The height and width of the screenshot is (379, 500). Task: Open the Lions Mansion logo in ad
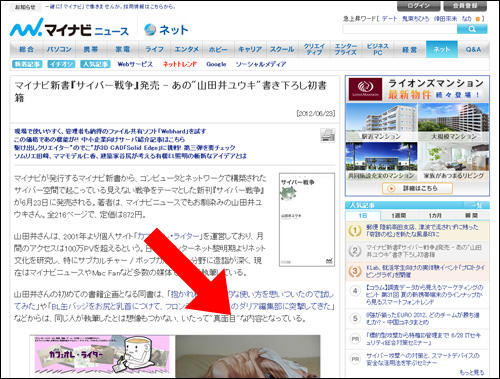[x=365, y=89]
